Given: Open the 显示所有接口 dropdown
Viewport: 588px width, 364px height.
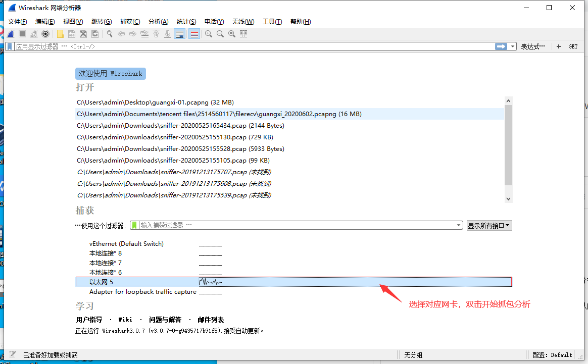Looking at the screenshot, I should (489, 226).
